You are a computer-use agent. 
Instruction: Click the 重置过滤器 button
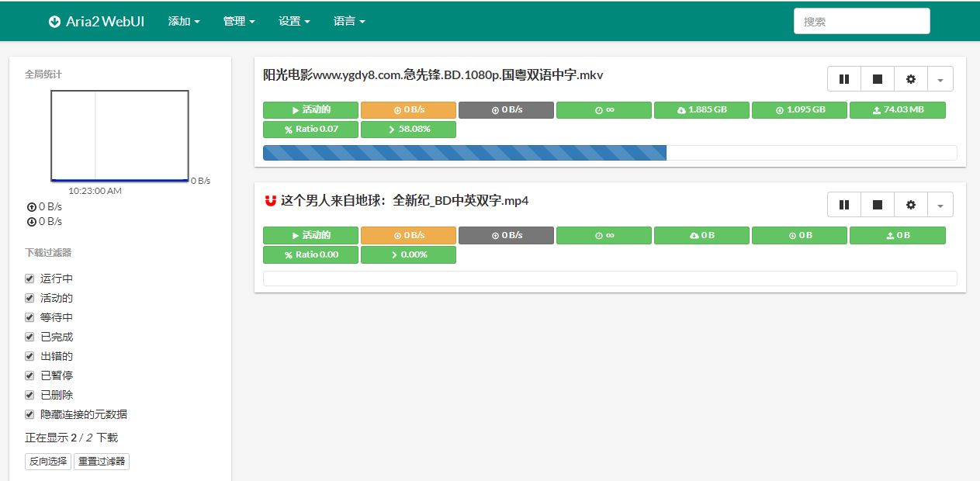coord(102,462)
